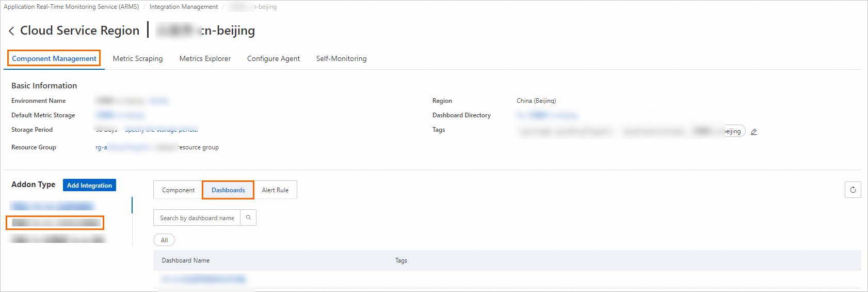The image size is (868, 292).
Task: Click the back arrow beside Cloud Service Region
Action: (x=11, y=31)
